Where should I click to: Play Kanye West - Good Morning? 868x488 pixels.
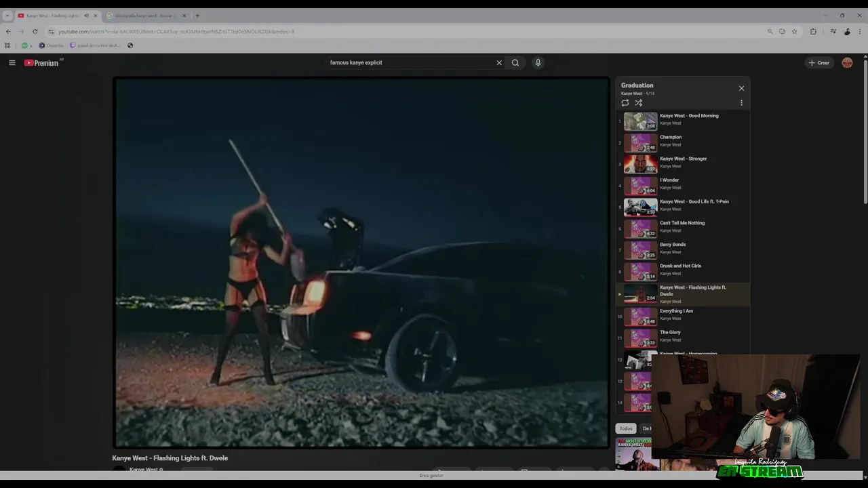pyautogui.click(x=683, y=121)
